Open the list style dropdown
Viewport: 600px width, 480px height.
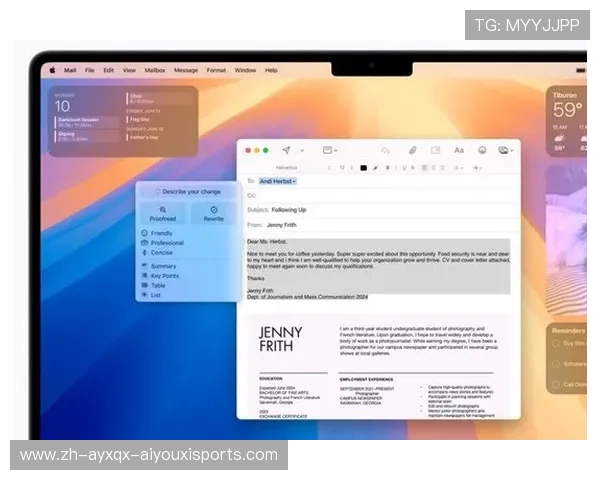click(x=458, y=168)
